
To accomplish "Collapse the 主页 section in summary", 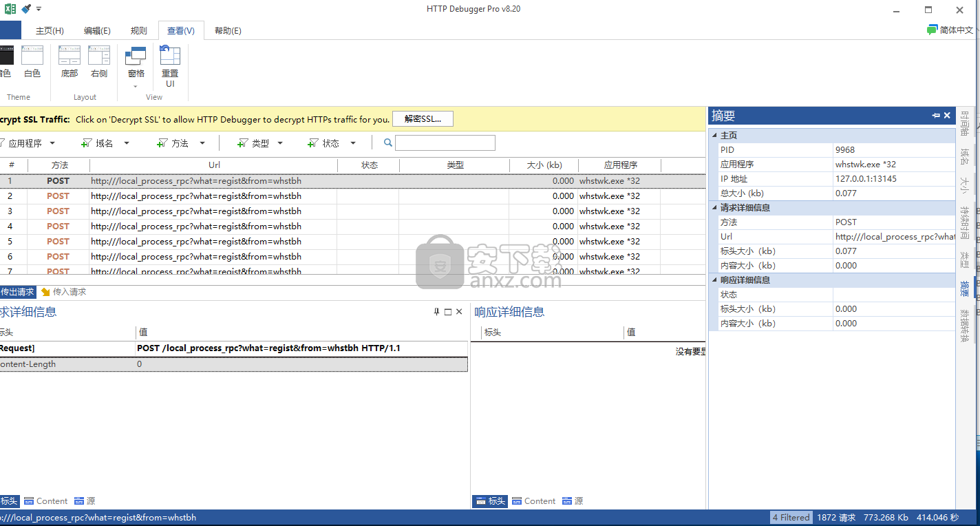I will (714, 136).
